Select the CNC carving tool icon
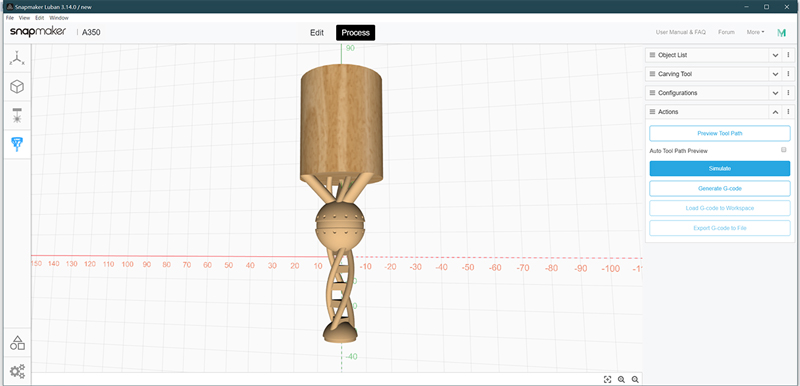The height and width of the screenshot is (386, 800). [17, 144]
